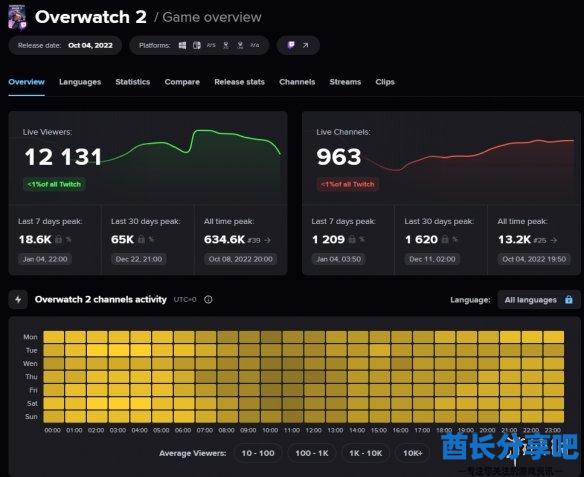Click the Jan 04, 22:00 date badge
This screenshot has height=477, width=584.
(x=45, y=259)
